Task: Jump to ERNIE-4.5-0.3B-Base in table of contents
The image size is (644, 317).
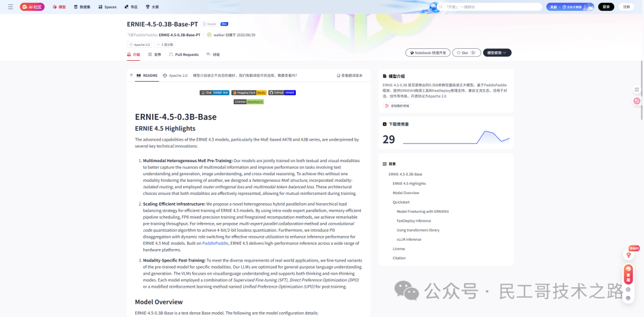Action: [405, 175]
